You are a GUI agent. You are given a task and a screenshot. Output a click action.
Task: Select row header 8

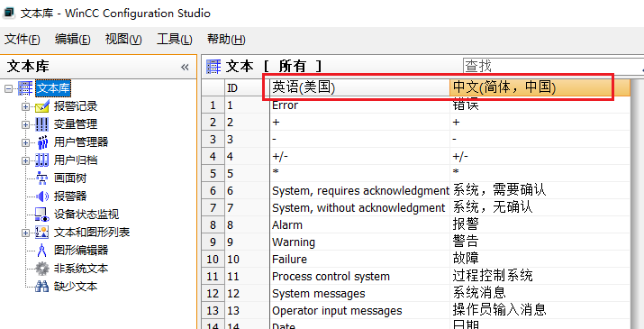(x=213, y=225)
